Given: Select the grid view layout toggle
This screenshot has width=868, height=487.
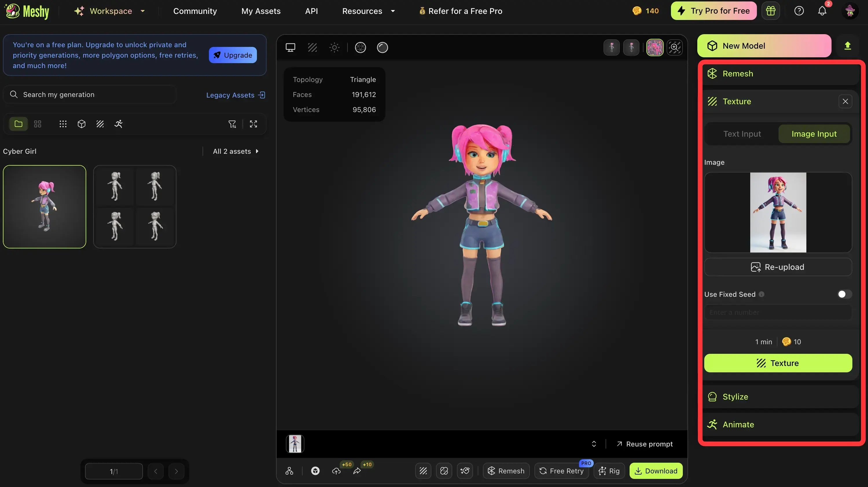Looking at the screenshot, I should (x=37, y=124).
